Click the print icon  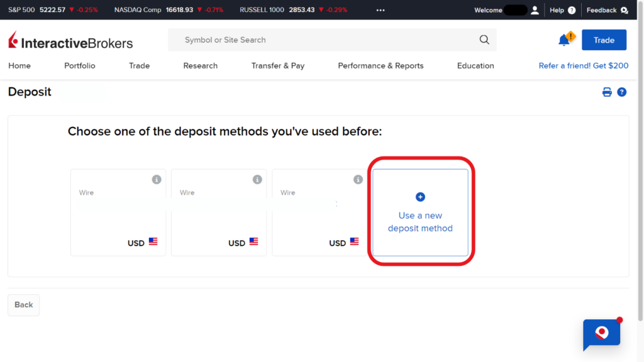606,92
